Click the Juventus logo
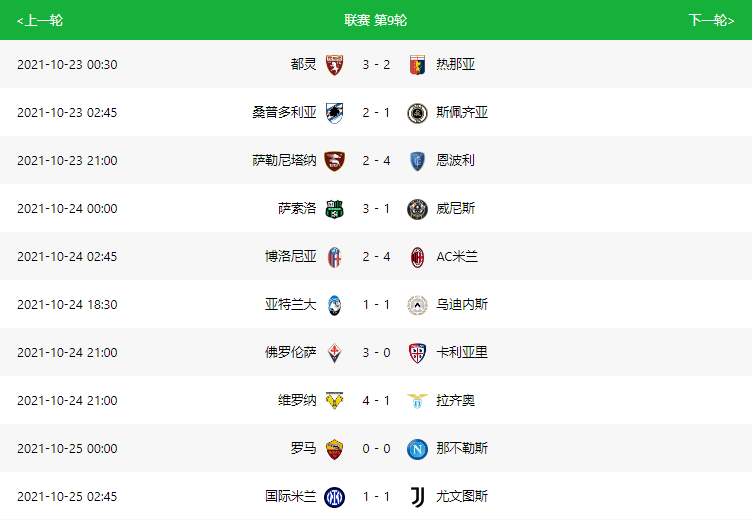752x522 pixels. (417, 497)
